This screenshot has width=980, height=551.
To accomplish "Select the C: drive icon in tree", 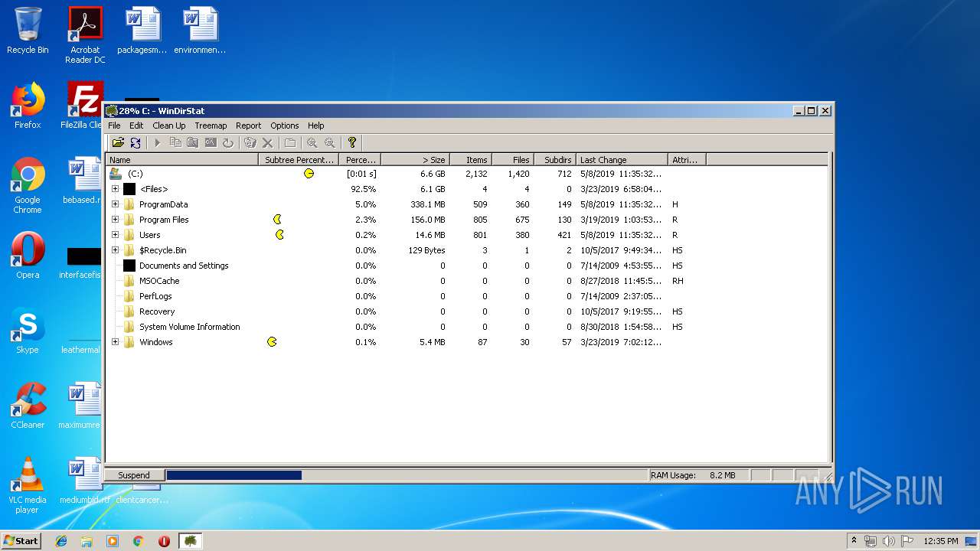I will point(116,174).
